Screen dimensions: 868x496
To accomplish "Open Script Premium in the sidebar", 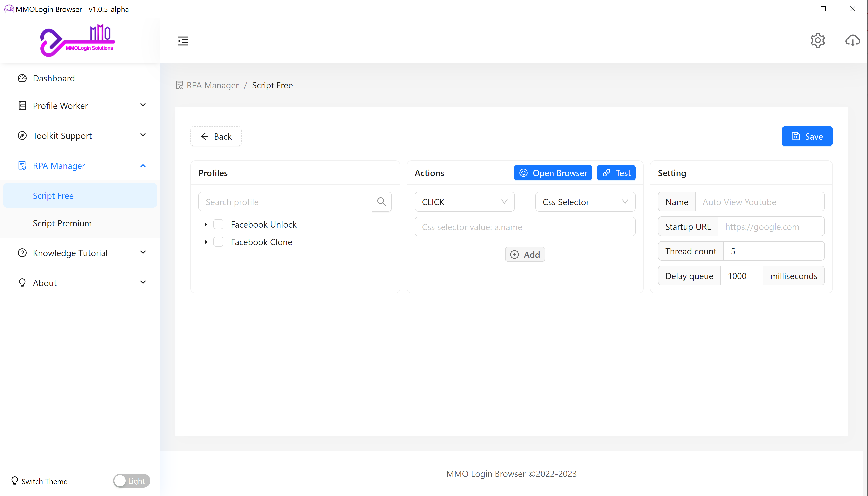I will (62, 223).
